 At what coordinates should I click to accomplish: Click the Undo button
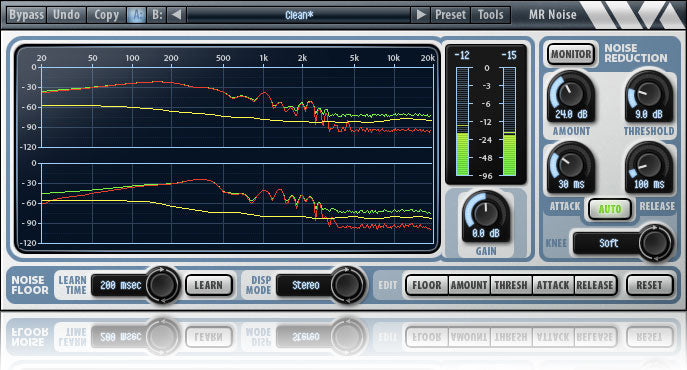[x=67, y=15]
